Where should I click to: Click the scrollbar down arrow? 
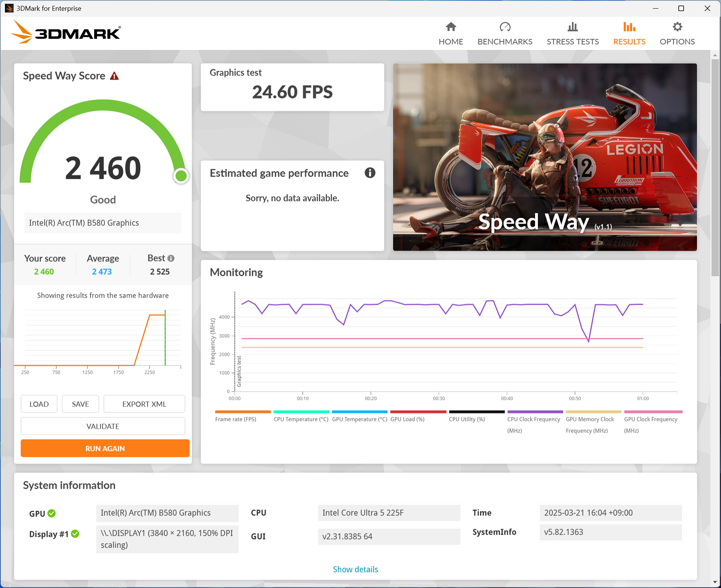(x=715, y=583)
